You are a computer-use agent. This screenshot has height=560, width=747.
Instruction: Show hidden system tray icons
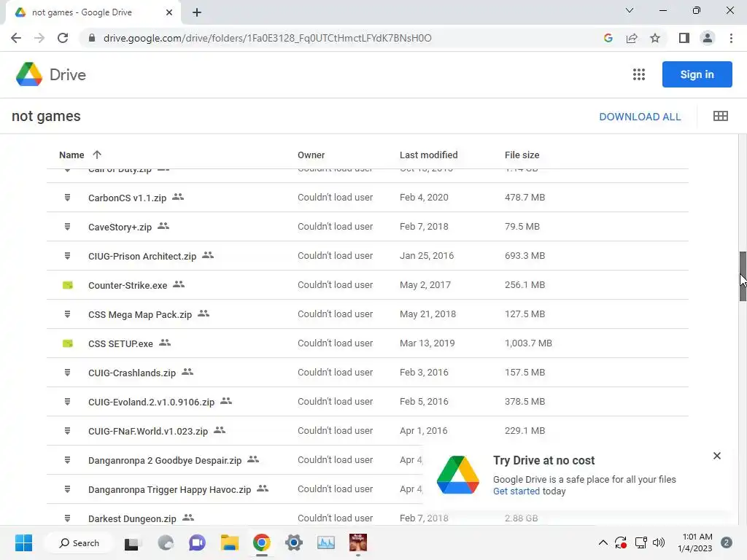pyautogui.click(x=603, y=542)
